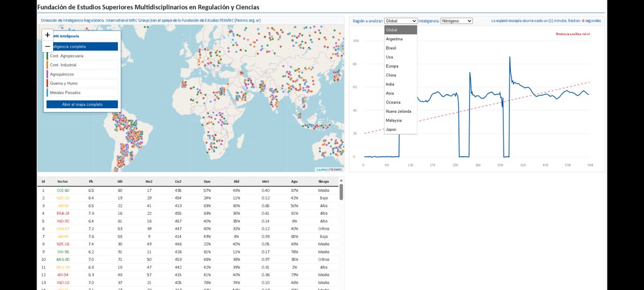Click the Agu column header
Viewport: 644px width, 290px height.
294,182
